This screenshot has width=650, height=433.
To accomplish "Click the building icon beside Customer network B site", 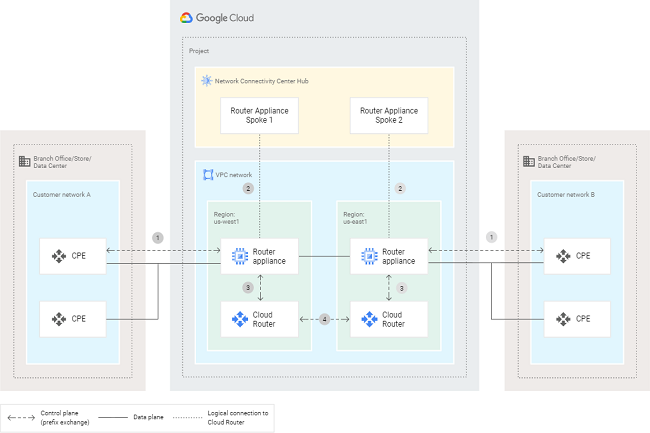I will [529, 161].
